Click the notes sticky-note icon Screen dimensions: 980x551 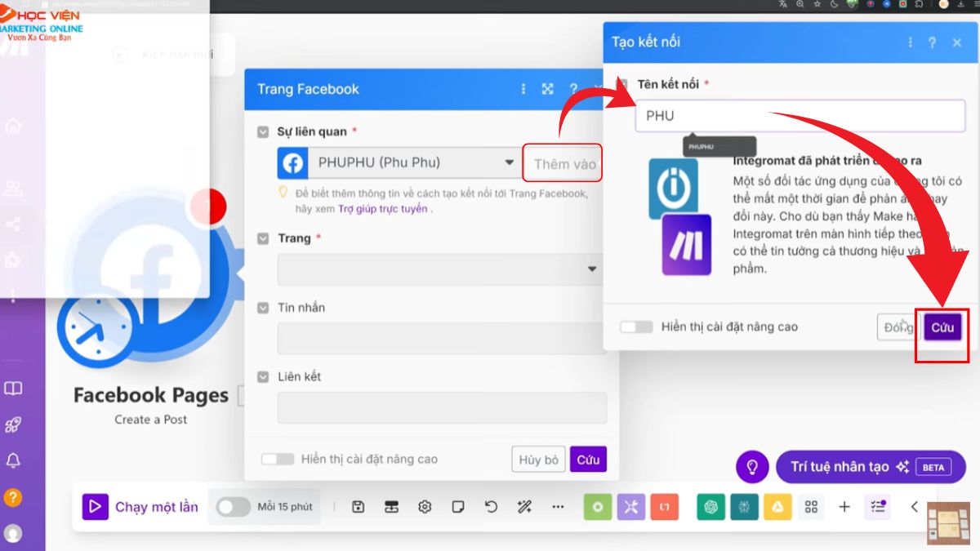458,507
